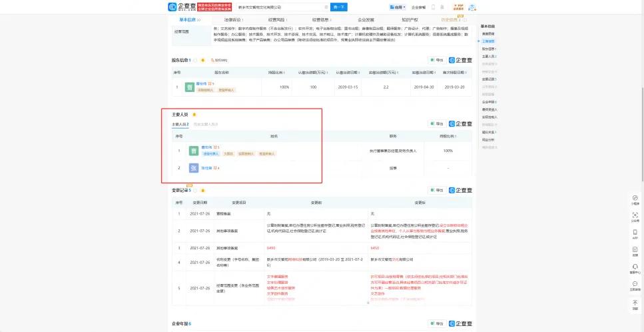This screenshot has height=332, width=644.
Task: Click the blue 张 avatar in personnel list
Action: tap(194, 168)
